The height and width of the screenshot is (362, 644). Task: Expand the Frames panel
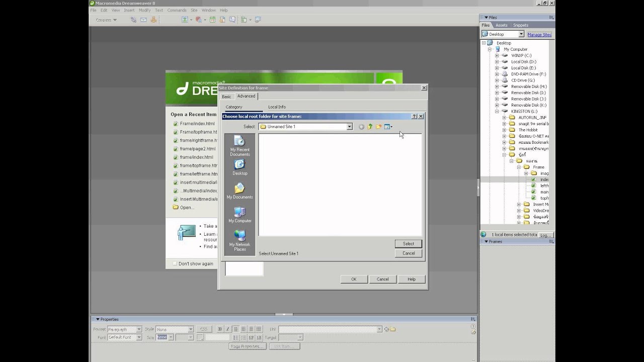(x=487, y=242)
